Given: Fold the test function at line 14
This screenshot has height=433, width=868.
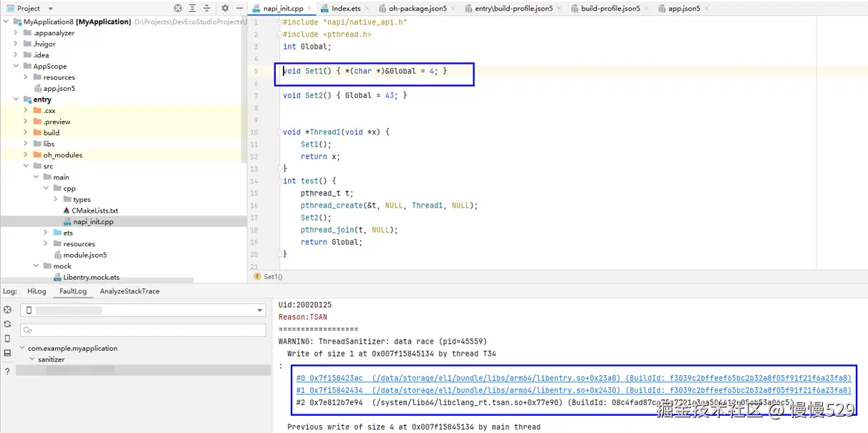Looking at the screenshot, I should pos(279,181).
